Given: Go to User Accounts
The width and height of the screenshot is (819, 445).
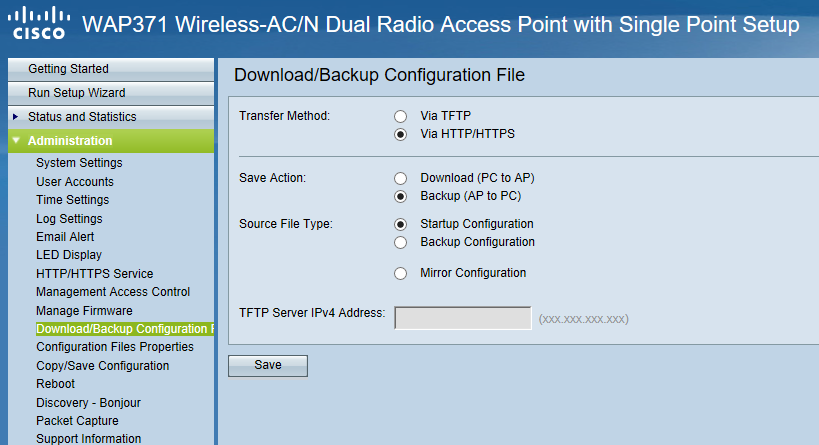Looking at the screenshot, I should [x=75, y=182].
